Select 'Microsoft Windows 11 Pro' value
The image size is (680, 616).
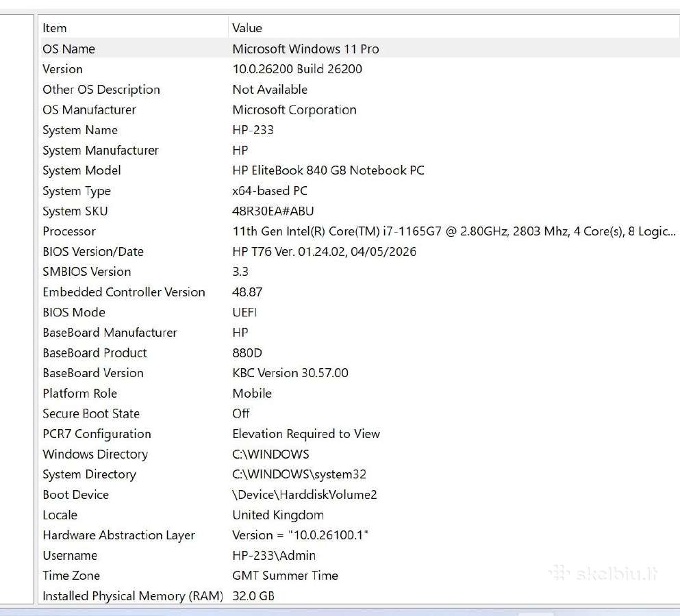(x=305, y=49)
